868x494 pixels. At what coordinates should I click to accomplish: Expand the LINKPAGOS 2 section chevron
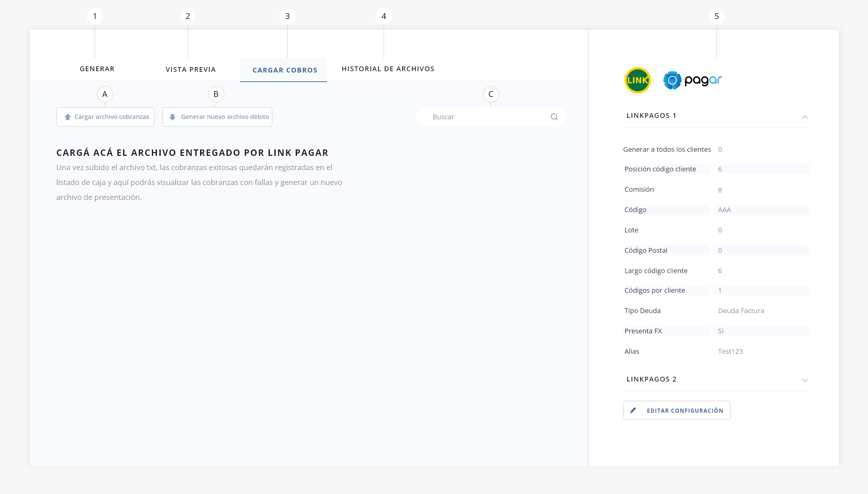pos(805,380)
